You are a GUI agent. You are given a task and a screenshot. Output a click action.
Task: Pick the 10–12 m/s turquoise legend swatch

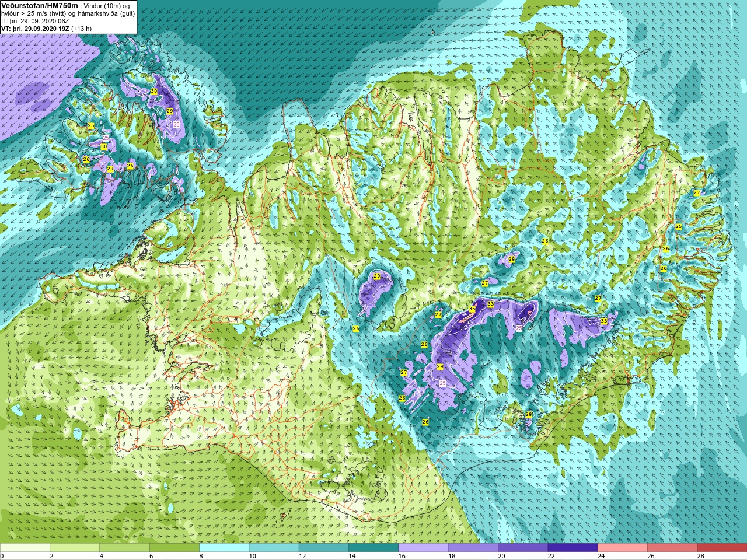tap(274, 548)
